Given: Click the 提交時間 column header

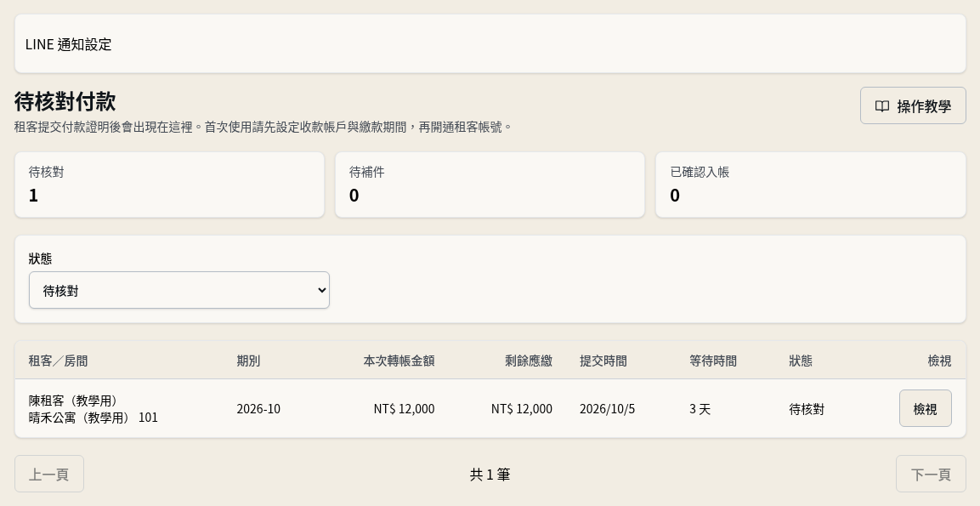Looking at the screenshot, I should (603, 361).
